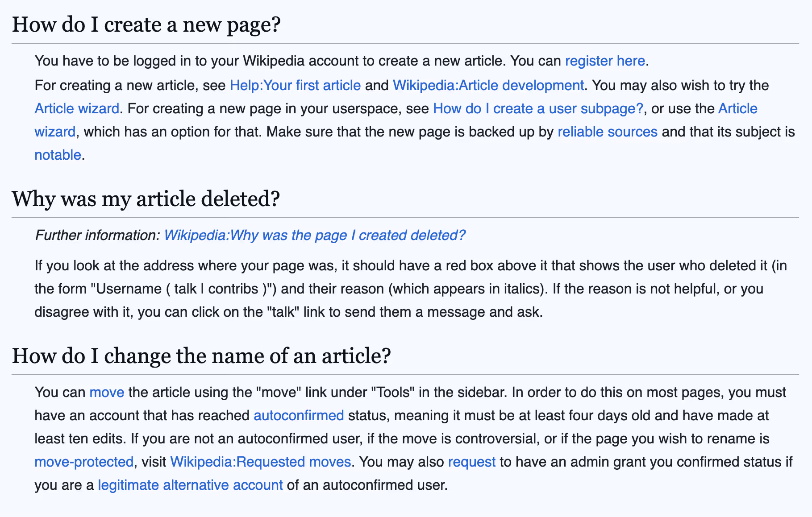Visit Wikipedia:Requested moves
Image resolution: width=812 pixels, height=517 pixels.
(260, 462)
